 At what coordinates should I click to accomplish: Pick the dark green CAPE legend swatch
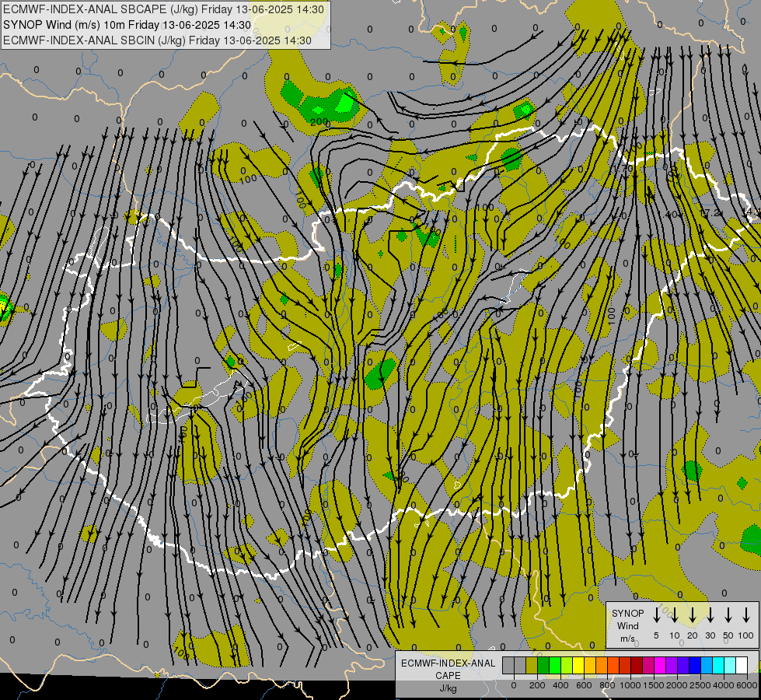[543, 665]
